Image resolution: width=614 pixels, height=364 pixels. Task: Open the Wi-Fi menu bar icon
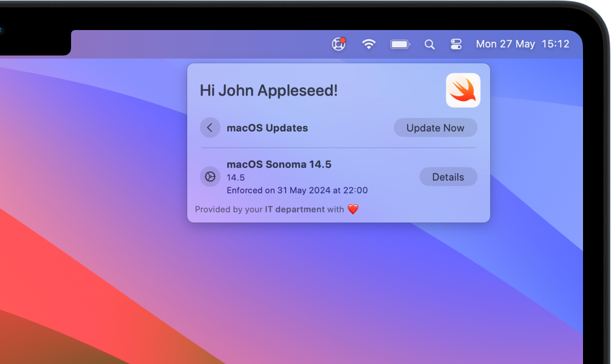(368, 44)
